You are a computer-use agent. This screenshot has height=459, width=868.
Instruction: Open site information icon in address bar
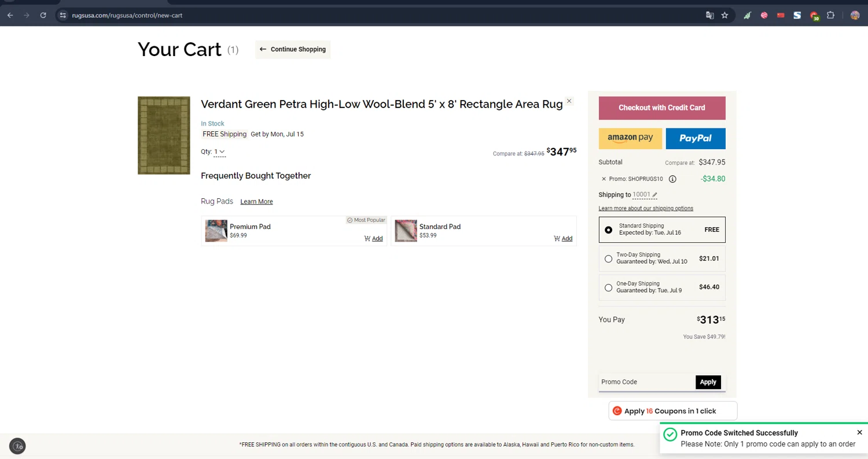[x=64, y=16]
